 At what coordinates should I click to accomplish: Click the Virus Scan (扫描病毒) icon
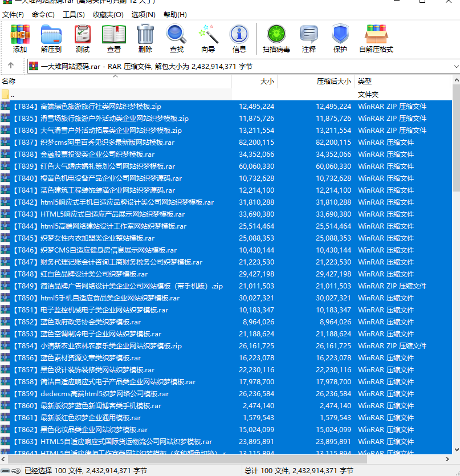[276, 39]
